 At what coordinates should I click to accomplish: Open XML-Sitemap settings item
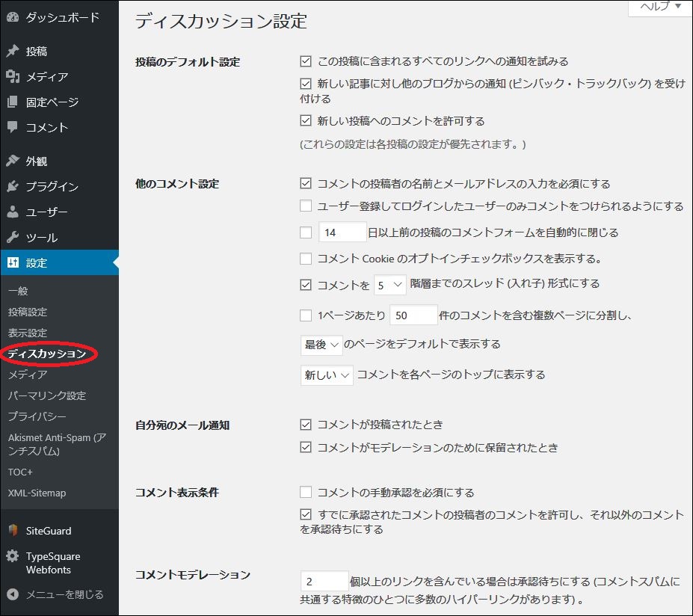tap(37, 493)
